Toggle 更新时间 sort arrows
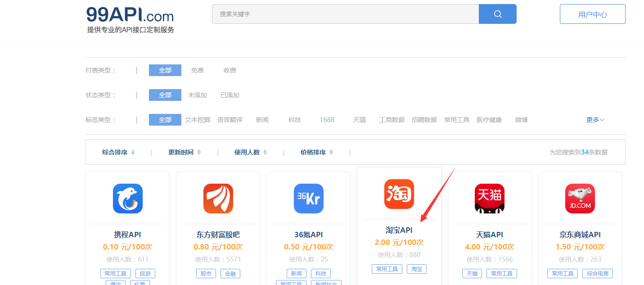The width and height of the screenshot is (644, 285). (199, 152)
